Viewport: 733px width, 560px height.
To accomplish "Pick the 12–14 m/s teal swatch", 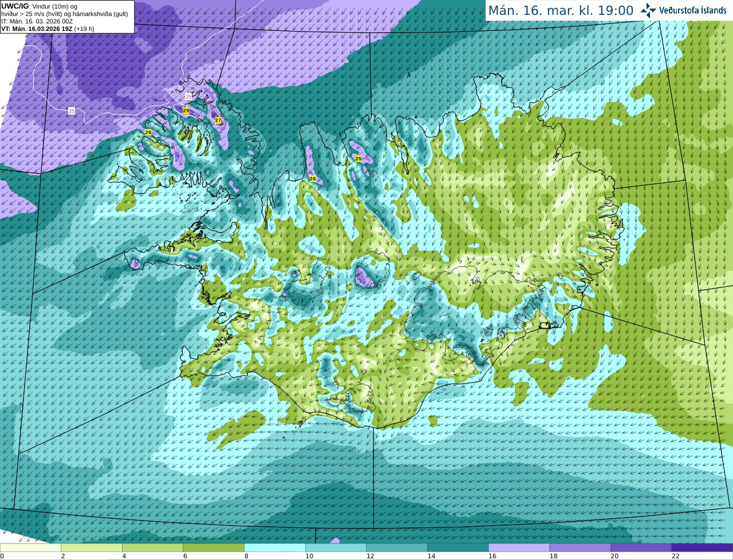I will coord(397,547).
